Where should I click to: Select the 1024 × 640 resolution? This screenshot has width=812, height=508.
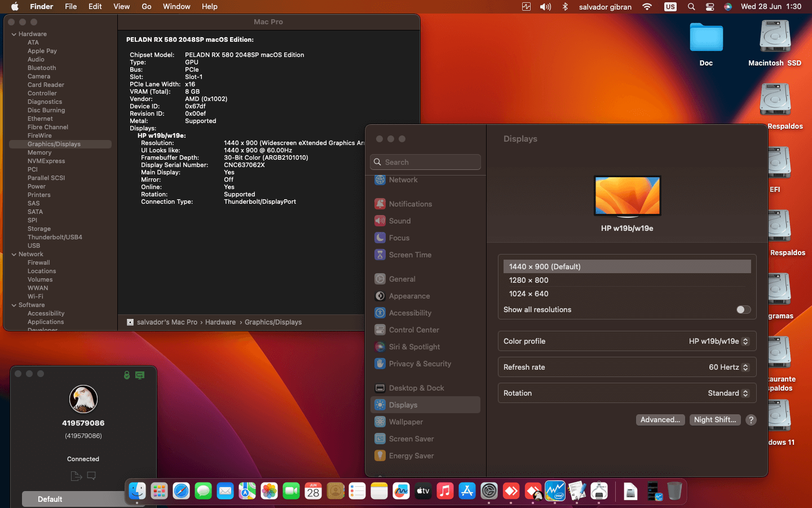(627, 294)
